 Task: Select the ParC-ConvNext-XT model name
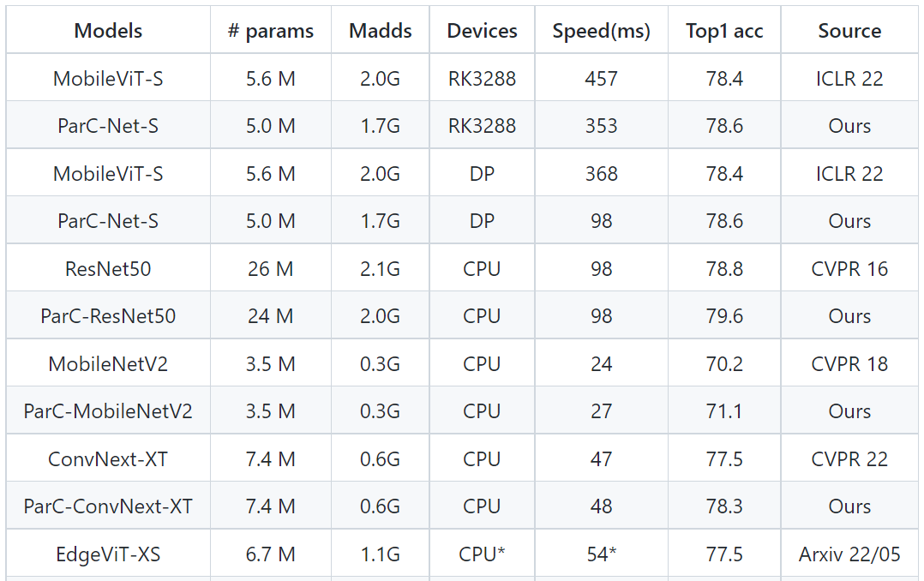coord(108,506)
